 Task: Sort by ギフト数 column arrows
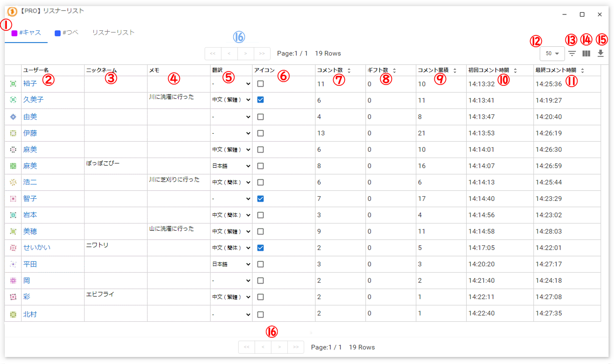pos(394,71)
